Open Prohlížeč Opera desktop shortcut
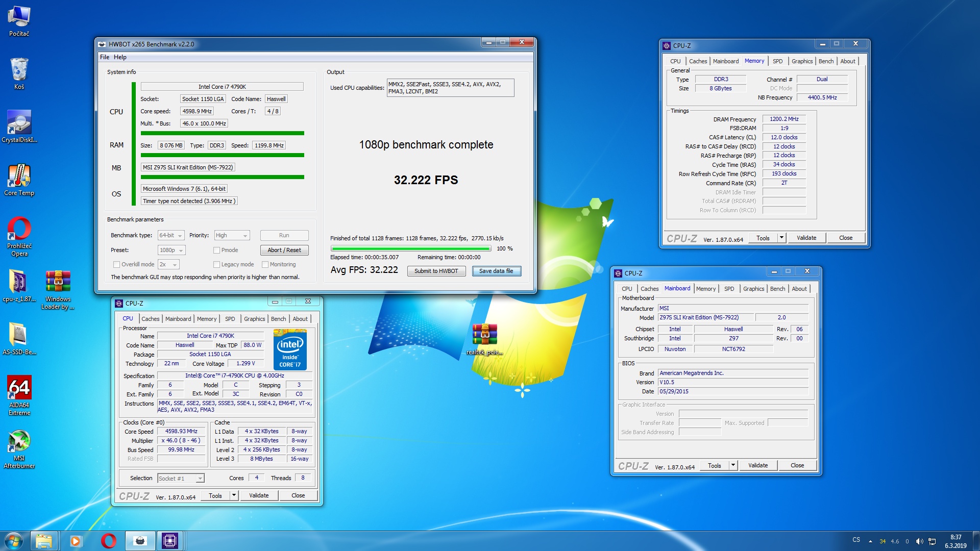 (19, 237)
